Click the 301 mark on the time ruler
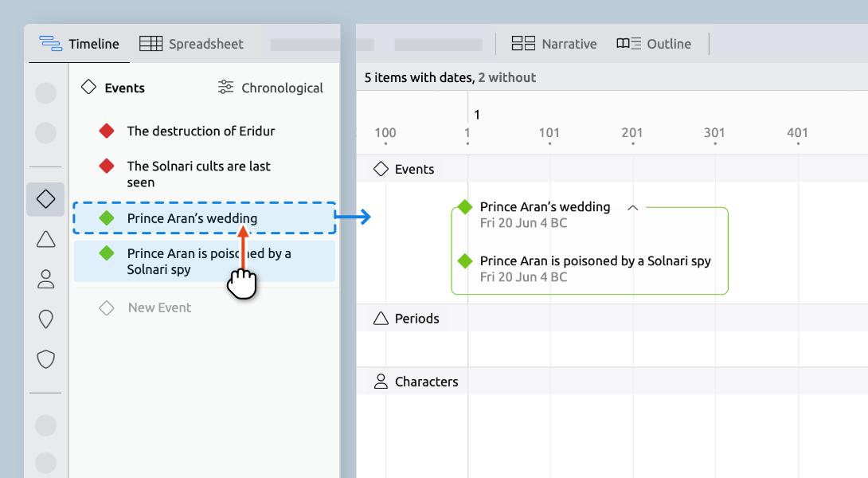This screenshot has height=478, width=868. tap(714, 133)
